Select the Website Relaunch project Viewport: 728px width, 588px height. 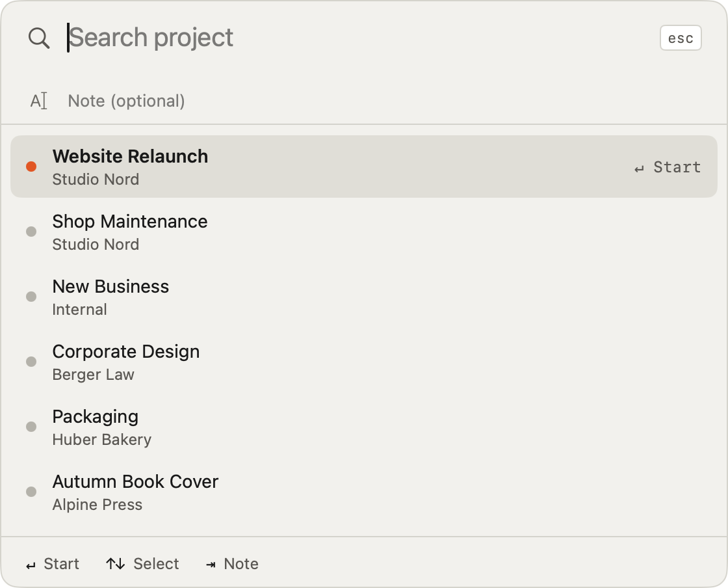(x=364, y=167)
